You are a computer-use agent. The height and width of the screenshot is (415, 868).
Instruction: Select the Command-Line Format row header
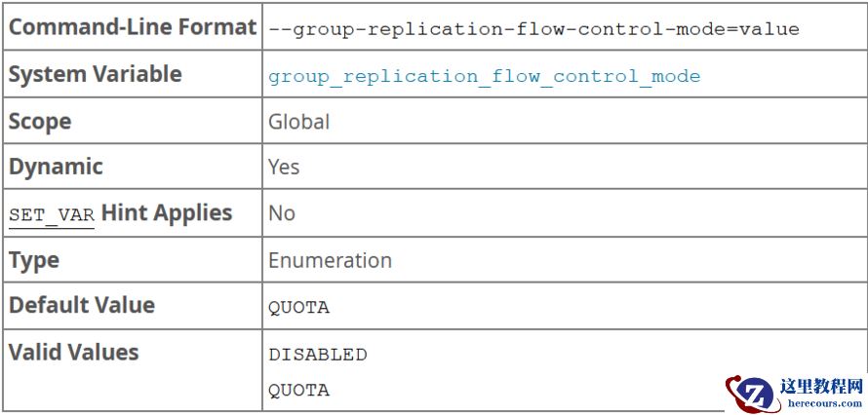coord(132,27)
